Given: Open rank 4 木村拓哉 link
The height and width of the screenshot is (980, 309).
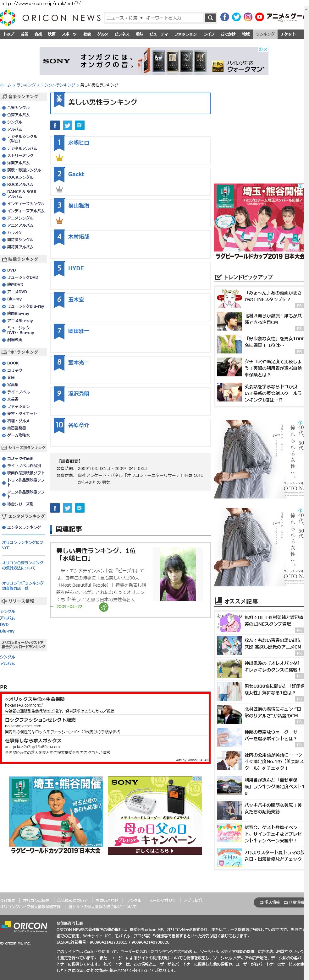Looking at the screenshot, I should click(79, 237).
